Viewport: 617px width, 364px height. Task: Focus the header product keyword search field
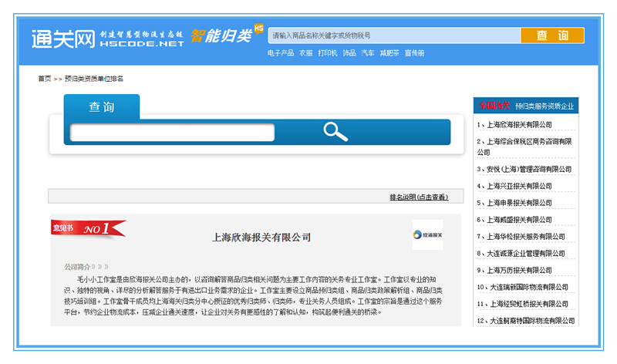coord(394,35)
